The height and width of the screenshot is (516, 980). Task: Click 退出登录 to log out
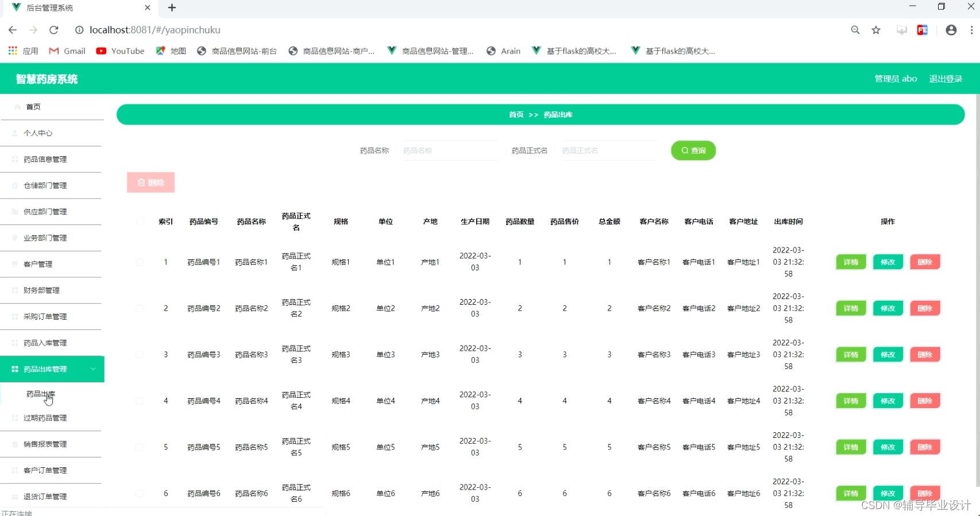point(946,79)
